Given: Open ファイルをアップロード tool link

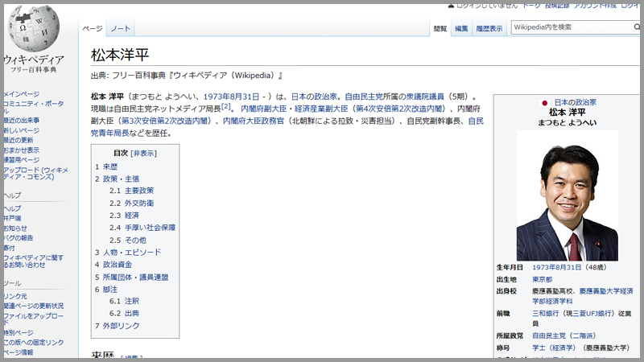Looking at the screenshot, I should (x=33, y=319).
